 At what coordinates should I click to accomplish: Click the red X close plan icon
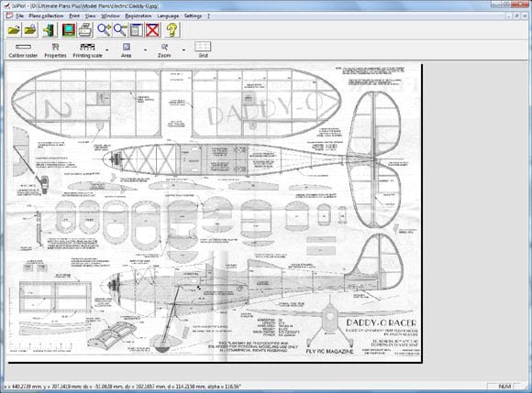point(152,30)
